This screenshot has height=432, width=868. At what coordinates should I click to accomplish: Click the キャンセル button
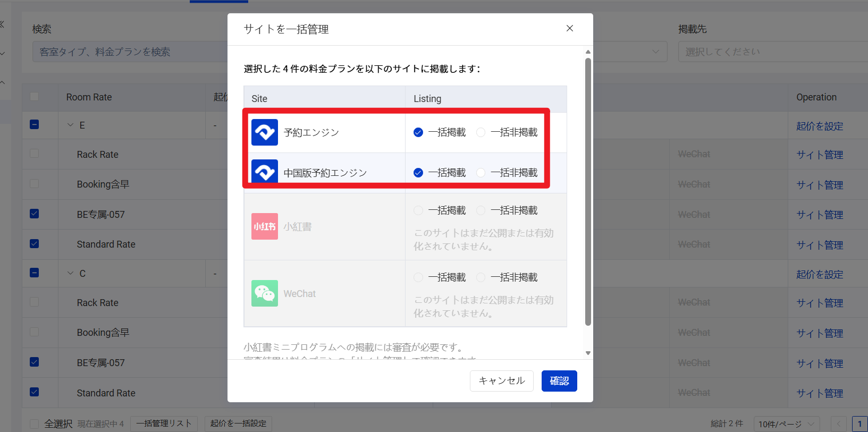pyautogui.click(x=501, y=381)
